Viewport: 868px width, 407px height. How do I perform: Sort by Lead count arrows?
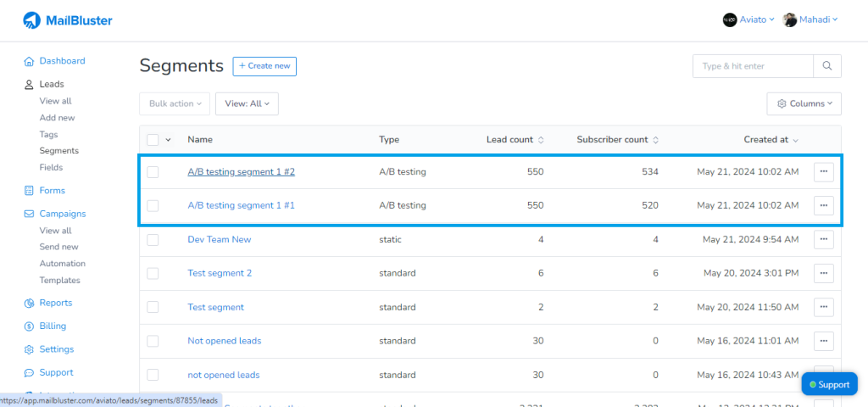coord(541,140)
